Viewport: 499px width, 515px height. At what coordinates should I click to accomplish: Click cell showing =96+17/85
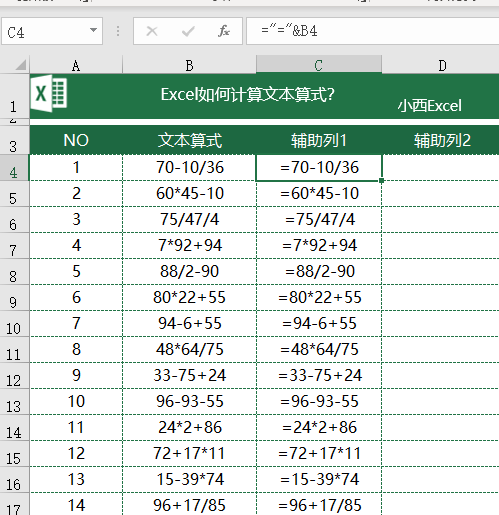pos(319,504)
